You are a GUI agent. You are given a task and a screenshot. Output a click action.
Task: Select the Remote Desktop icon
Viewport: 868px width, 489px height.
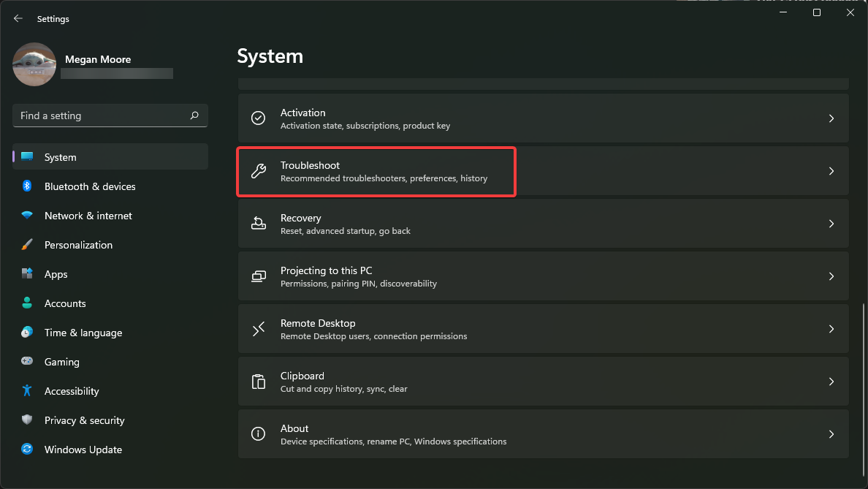258,328
